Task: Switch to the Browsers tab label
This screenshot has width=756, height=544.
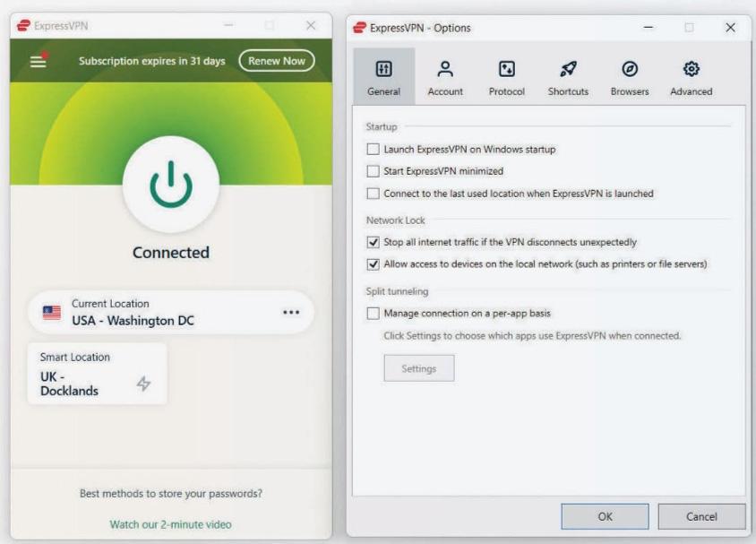Action: click(630, 91)
